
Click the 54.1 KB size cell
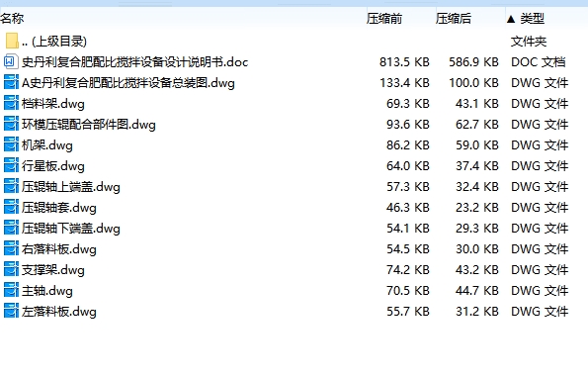point(407,229)
